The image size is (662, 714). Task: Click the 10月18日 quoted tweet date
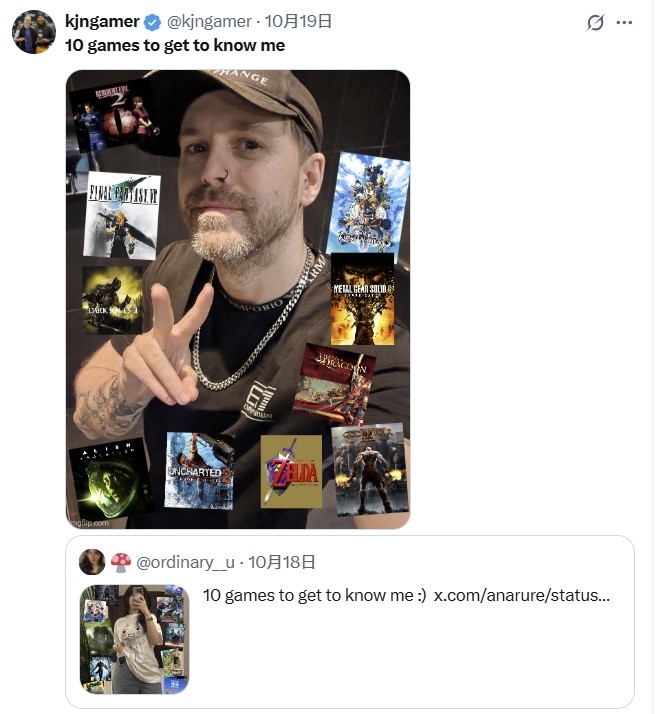tap(281, 562)
